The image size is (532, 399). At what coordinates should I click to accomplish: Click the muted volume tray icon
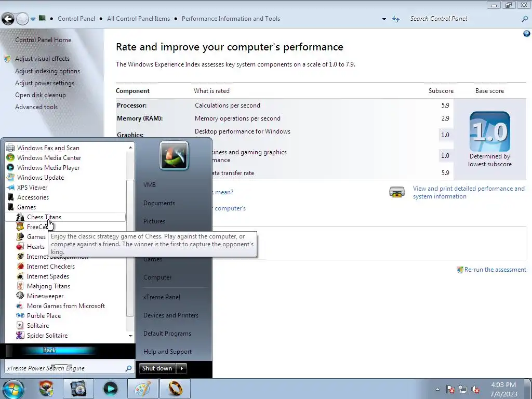[x=475, y=389]
